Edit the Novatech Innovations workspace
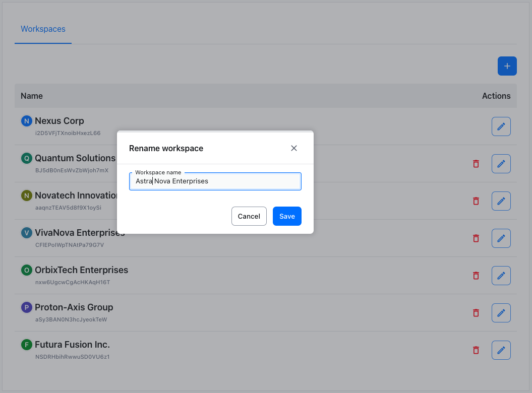532x393 pixels. (x=501, y=201)
